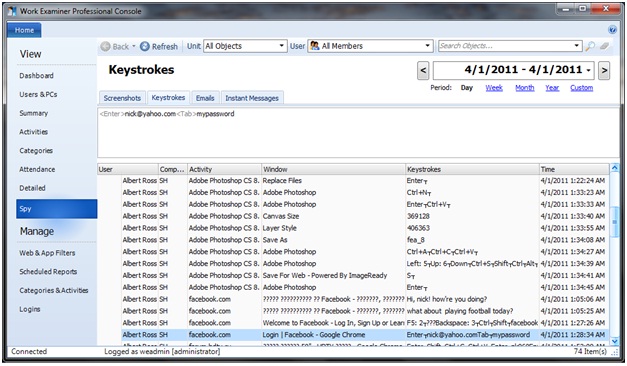Image resolution: width=627 pixels, height=366 pixels.
Task: Open the Summary view
Action: [34, 113]
